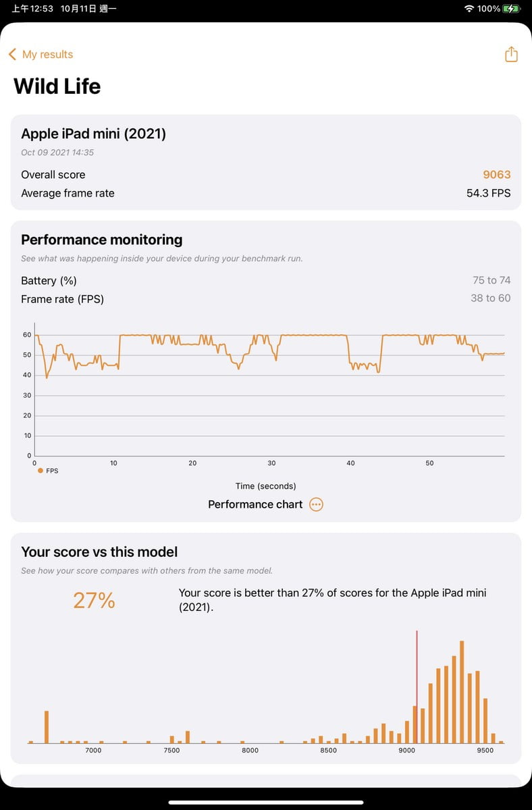
Task: Tap the Your score vs this model heading
Action: 99,552
